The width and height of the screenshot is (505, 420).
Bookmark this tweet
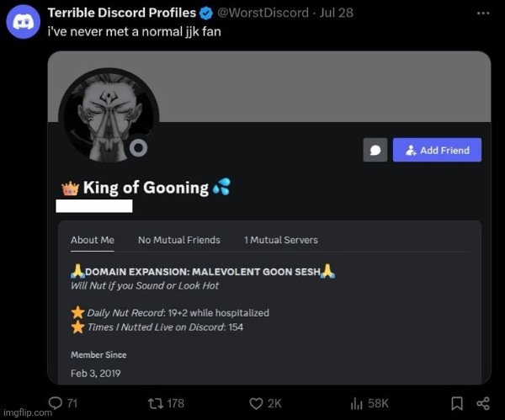[x=456, y=403]
